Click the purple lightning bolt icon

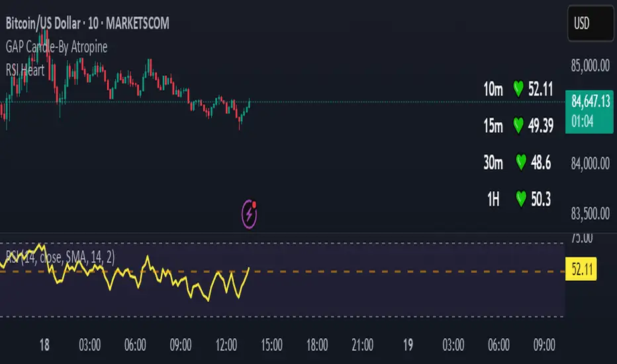pyautogui.click(x=251, y=214)
